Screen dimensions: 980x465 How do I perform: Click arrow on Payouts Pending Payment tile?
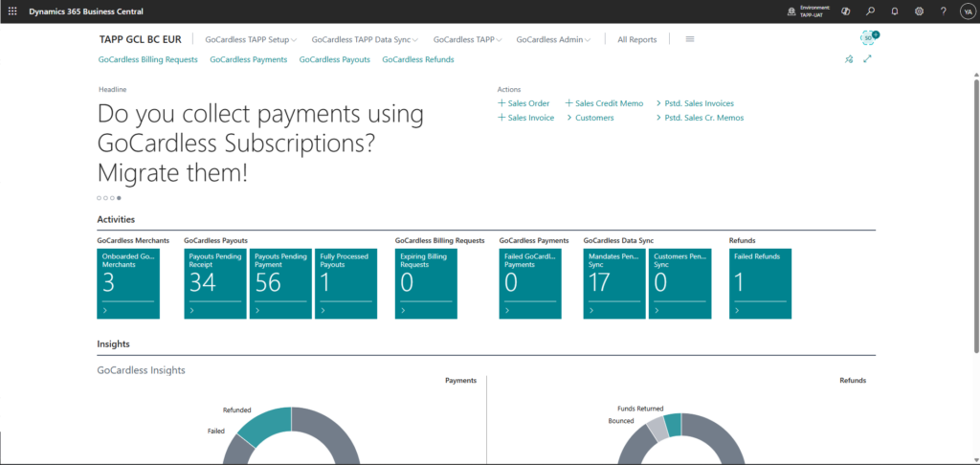click(256, 311)
